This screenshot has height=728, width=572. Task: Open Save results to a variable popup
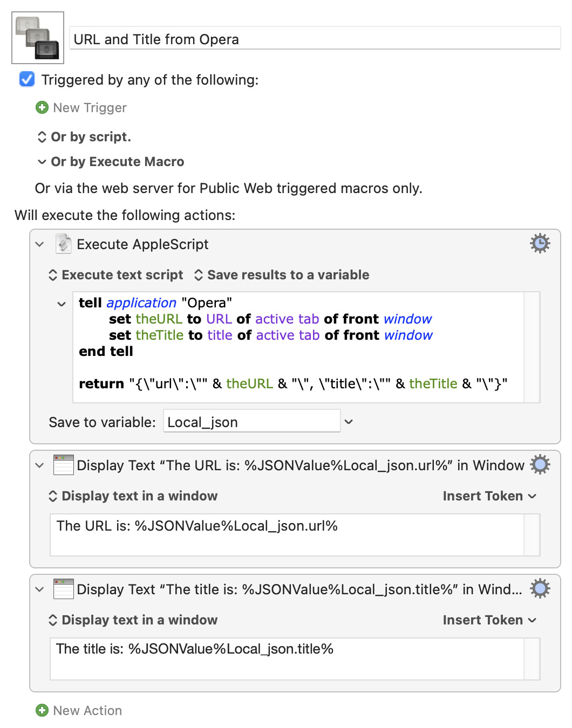(x=282, y=275)
